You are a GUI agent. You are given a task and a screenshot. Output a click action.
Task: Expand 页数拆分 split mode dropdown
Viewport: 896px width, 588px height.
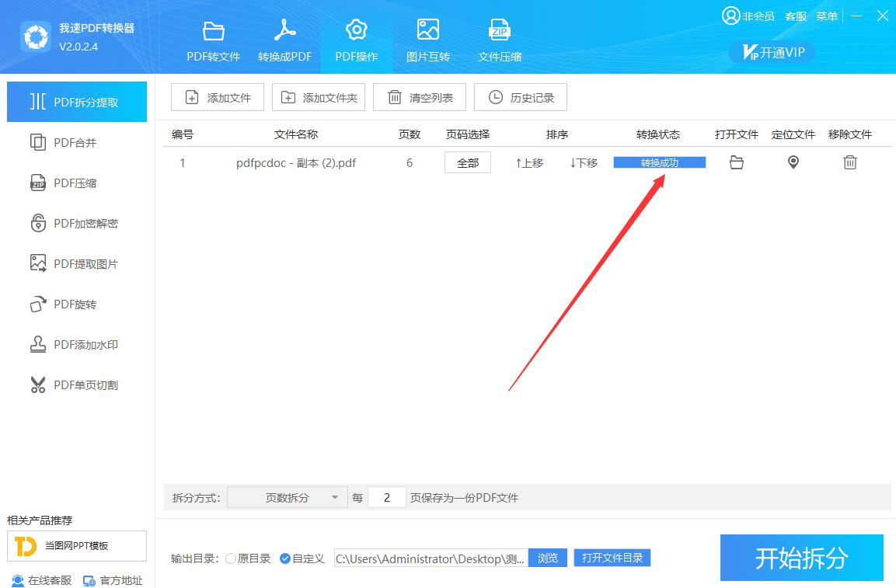tap(288, 497)
